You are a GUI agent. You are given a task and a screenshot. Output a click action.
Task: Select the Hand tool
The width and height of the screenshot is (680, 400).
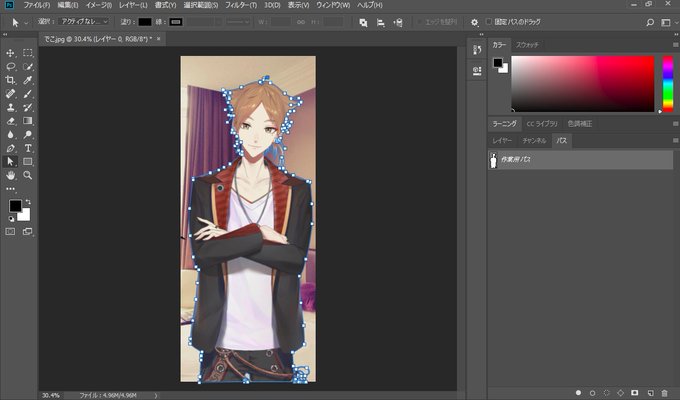pyautogui.click(x=10, y=175)
